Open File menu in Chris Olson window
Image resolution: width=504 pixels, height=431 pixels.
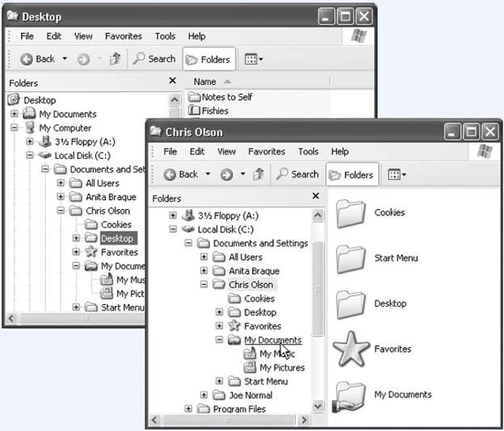[x=170, y=152]
